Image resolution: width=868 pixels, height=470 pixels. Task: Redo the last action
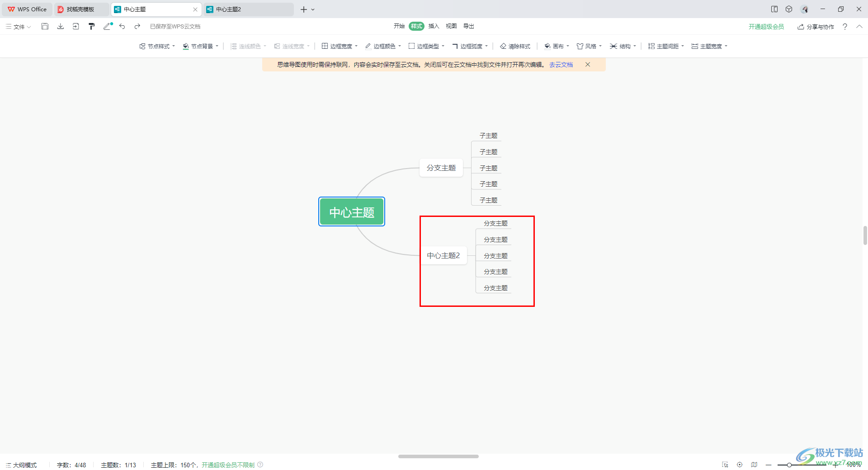click(x=137, y=26)
